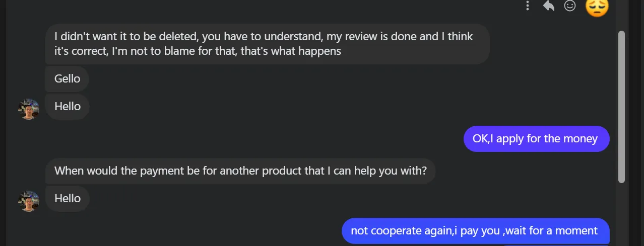Viewport: 644px width, 246px height.
Task: Click the "Gello" message bubble
Action: [67, 79]
